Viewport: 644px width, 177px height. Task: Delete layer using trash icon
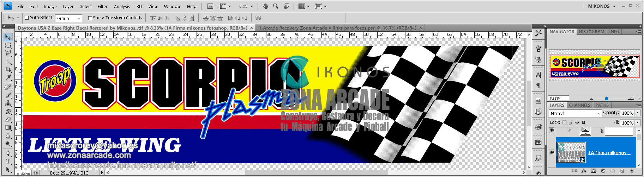point(632,171)
